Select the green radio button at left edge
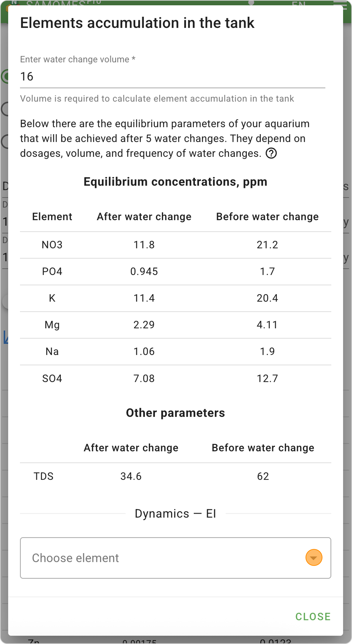This screenshot has width=352, height=644. (5, 76)
